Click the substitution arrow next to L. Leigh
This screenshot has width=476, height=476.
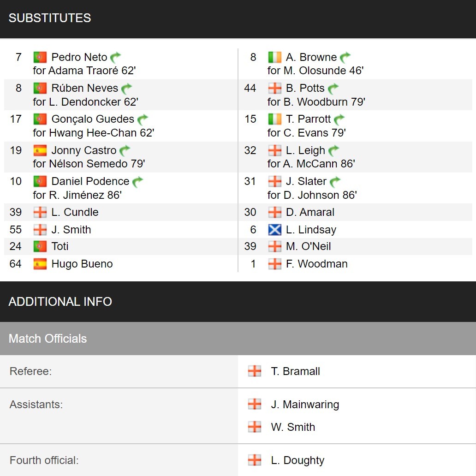333,150
